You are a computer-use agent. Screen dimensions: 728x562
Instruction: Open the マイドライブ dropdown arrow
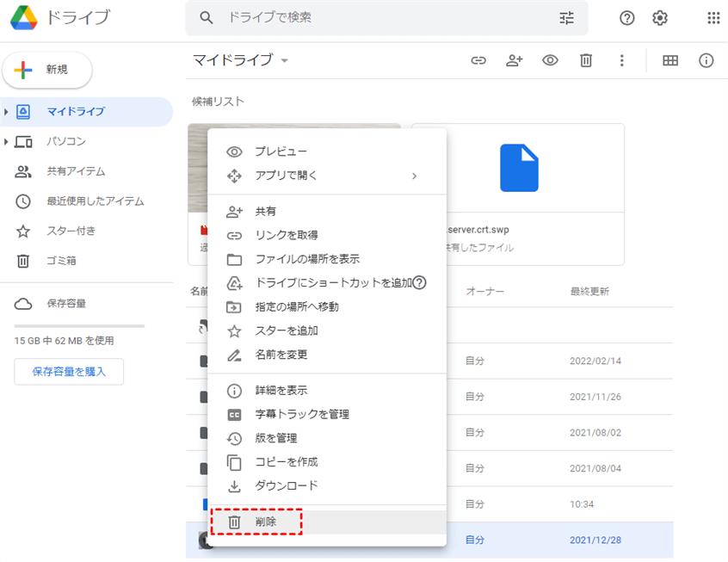click(x=285, y=61)
